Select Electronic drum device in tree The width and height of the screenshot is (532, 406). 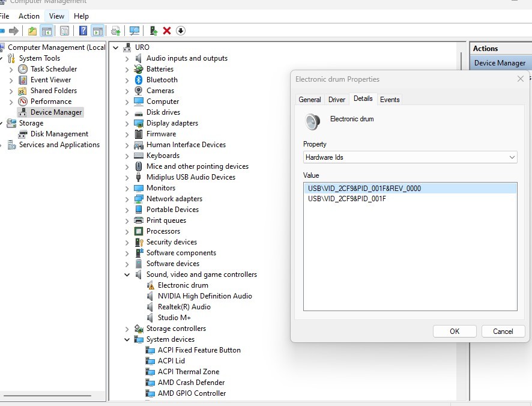coord(183,285)
